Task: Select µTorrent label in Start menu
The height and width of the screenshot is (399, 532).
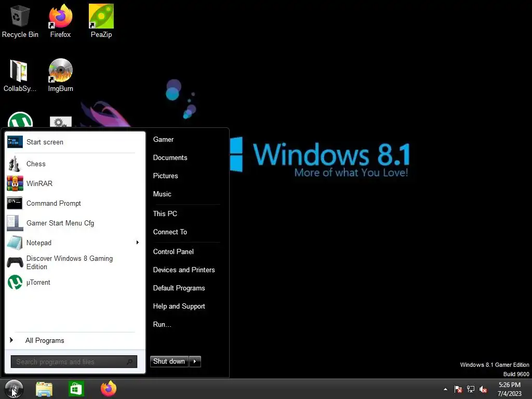Action: (38, 282)
